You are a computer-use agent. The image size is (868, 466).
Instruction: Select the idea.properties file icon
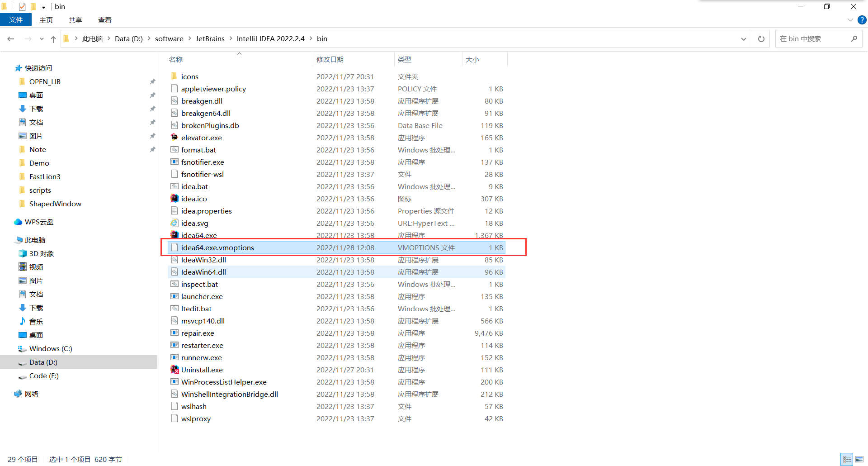coord(175,211)
